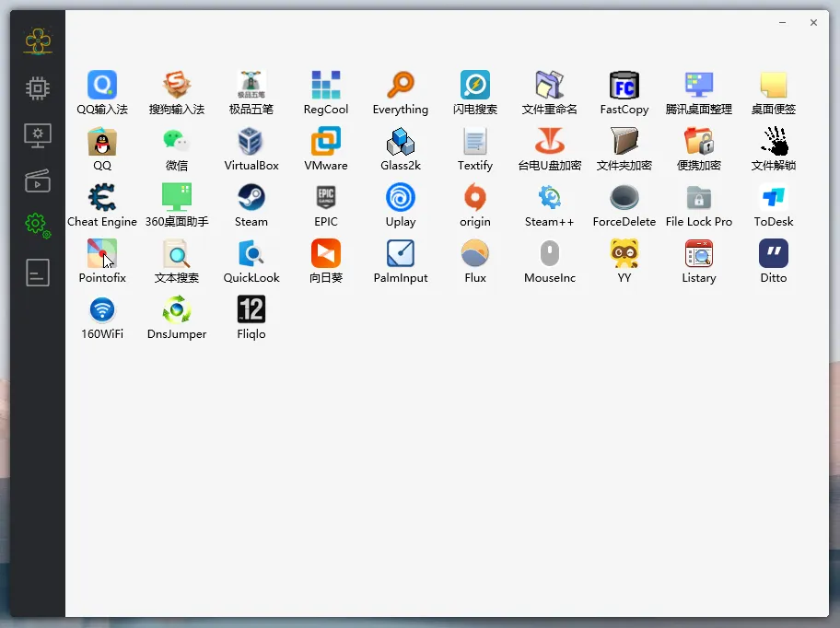Launch QuickLook
The image size is (840, 628).
point(251,253)
